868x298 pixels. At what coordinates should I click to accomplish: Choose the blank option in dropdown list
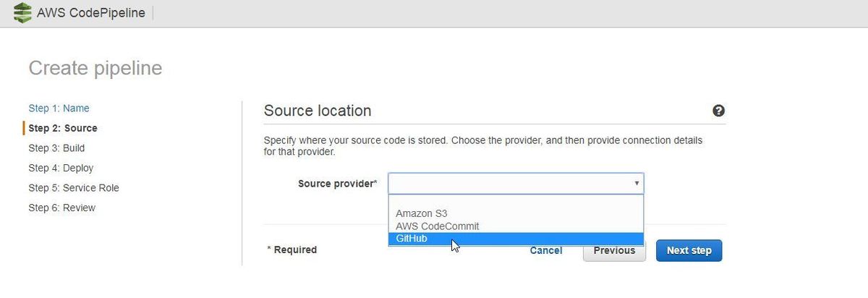516,202
